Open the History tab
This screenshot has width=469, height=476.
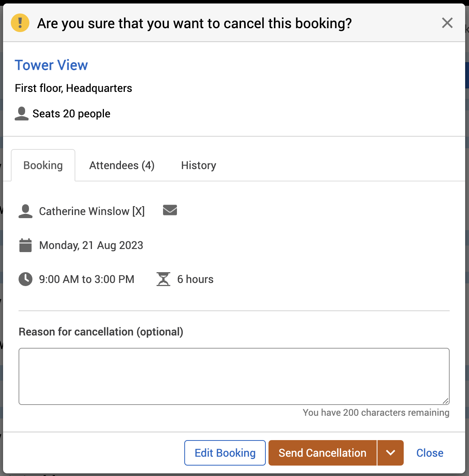point(199,166)
